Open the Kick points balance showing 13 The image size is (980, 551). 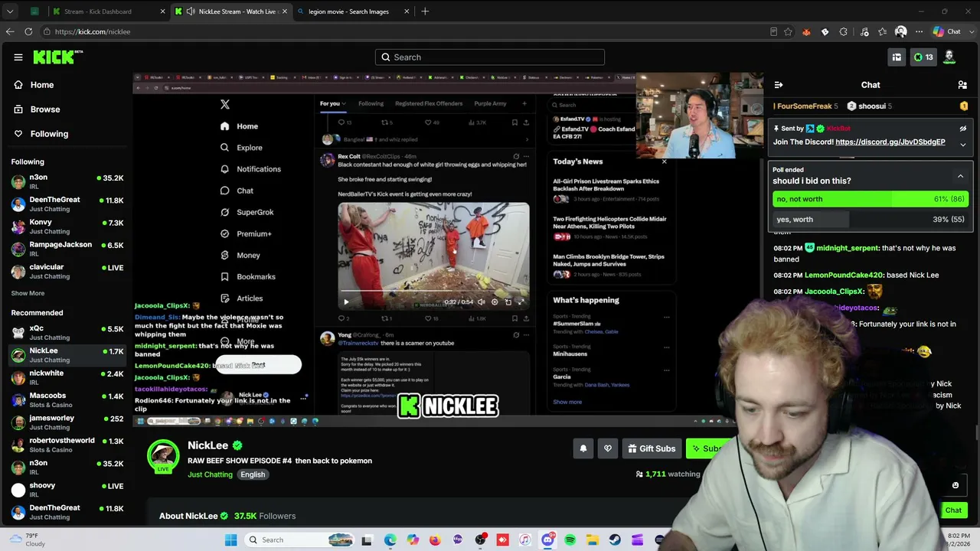[x=923, y=57]
